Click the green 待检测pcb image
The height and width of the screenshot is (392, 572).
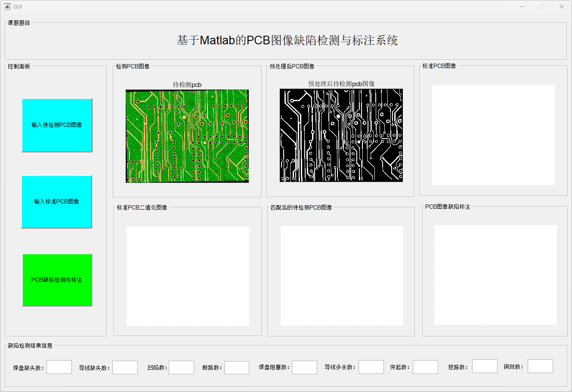pos(187,136)
